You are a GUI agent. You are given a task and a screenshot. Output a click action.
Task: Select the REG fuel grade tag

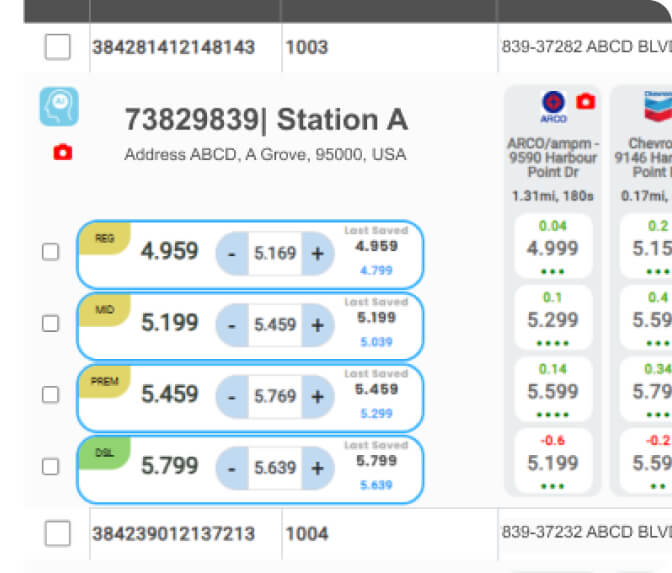105,238
